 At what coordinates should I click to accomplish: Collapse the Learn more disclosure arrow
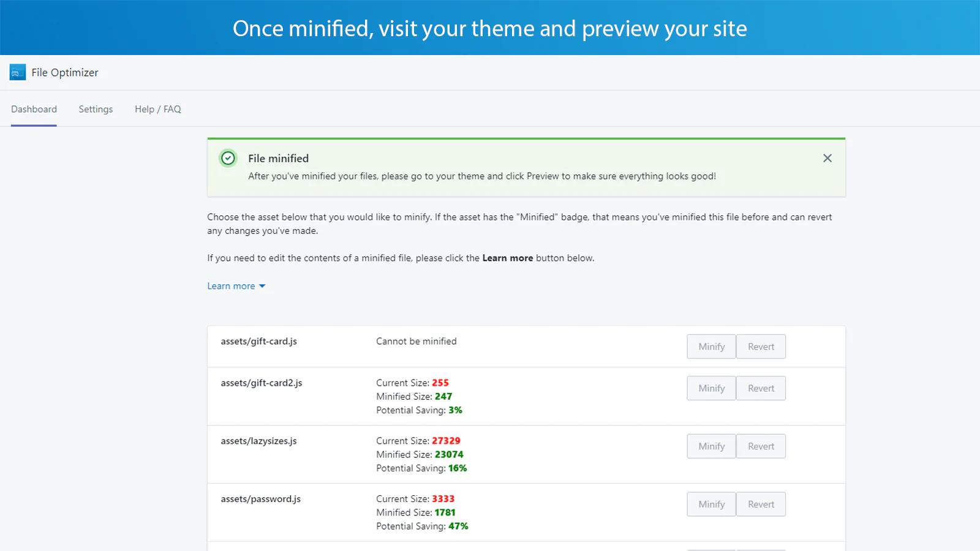click(x=262, y=285)
